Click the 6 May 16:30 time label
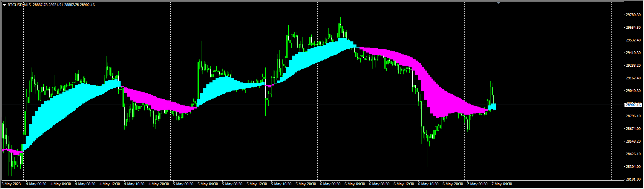Image resolution: width=644 pixels, height=189 pixels. 428,184
